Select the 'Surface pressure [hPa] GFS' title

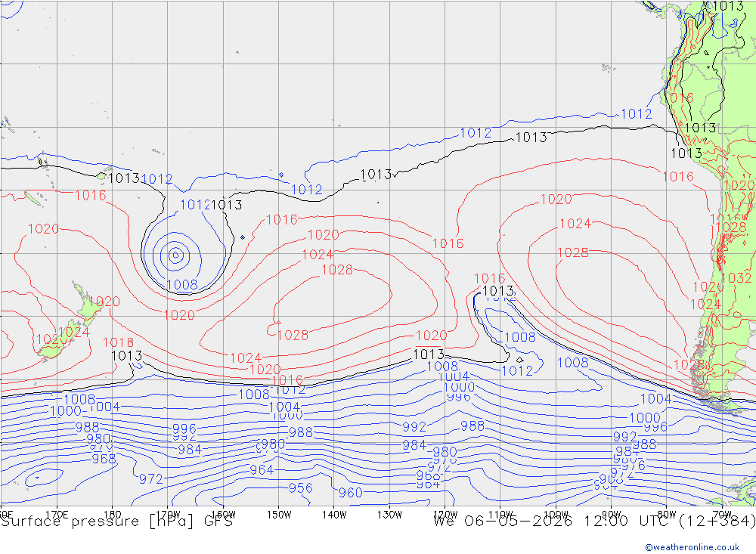tap(116, 522)
